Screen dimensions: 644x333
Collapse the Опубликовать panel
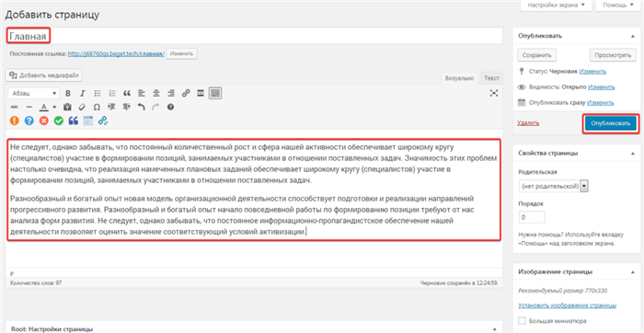pyautogui.click(x=633, y=36)
